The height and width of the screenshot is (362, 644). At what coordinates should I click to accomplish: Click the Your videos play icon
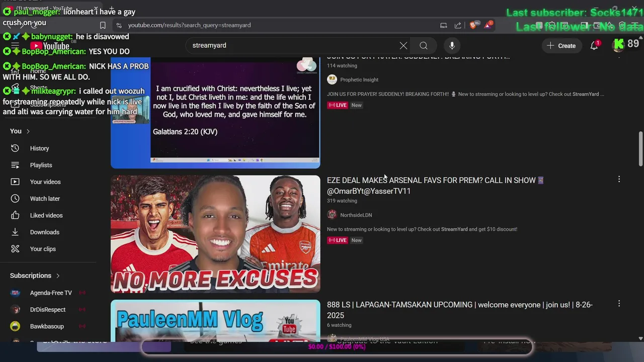tap(15, 182)
